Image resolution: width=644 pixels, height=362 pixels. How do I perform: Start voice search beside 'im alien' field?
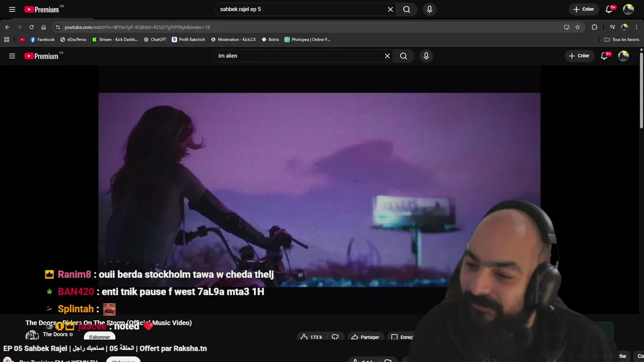(426, 56)
